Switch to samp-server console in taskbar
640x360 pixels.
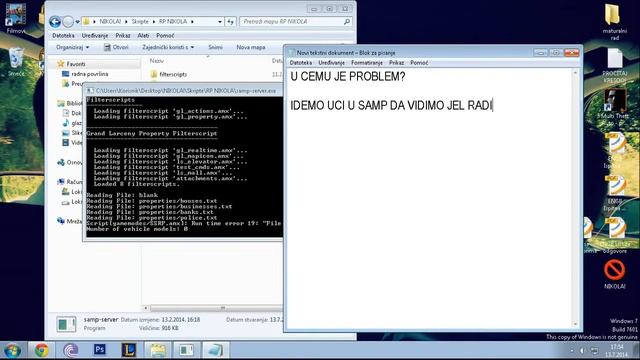186,350
